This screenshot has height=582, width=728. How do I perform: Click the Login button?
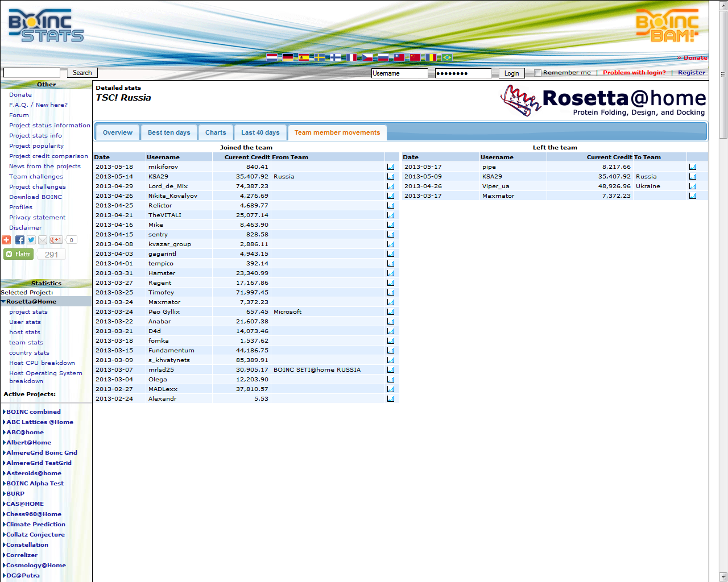point(512,73)
